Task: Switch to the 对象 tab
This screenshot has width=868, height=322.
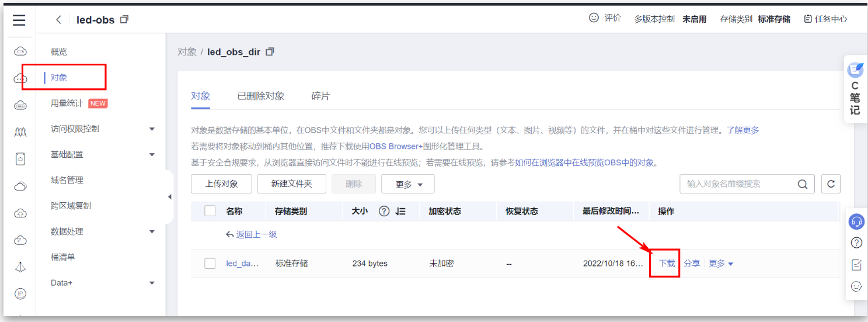Action: coord(200,96)
